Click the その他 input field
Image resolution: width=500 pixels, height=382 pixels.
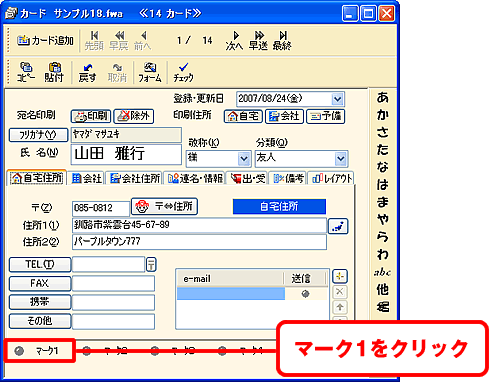[x=113, y=321]
